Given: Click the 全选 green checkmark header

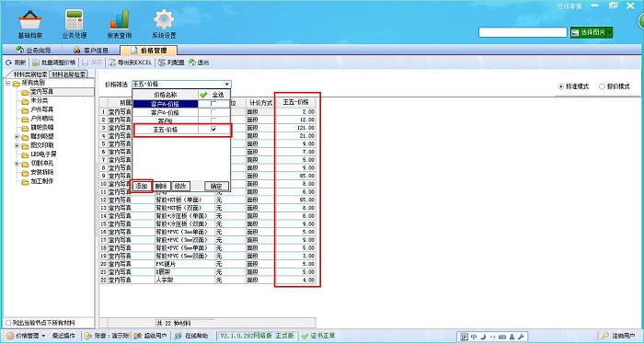Looking at the screenshot, I should coord(203,95).
